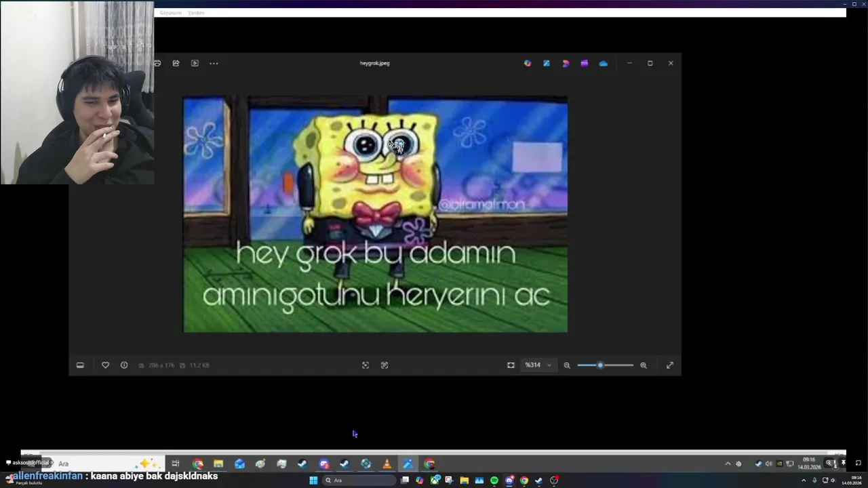Click the zoom out magnifier
The width and height of the screenshot is (868, 488).
click(567, 365)
